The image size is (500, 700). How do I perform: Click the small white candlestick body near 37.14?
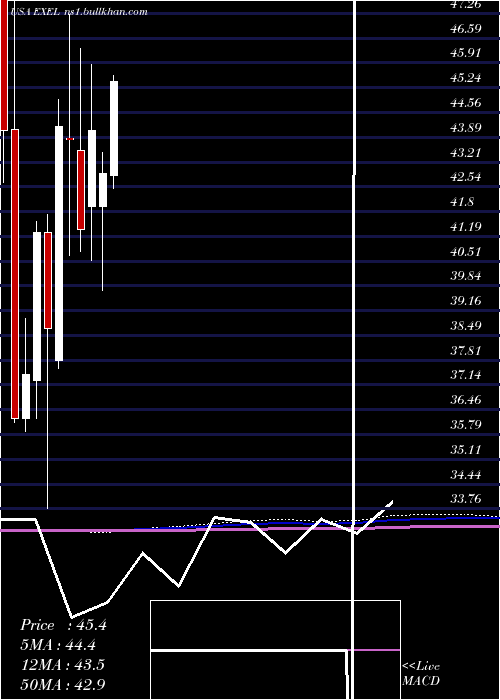tap(26, 396)
